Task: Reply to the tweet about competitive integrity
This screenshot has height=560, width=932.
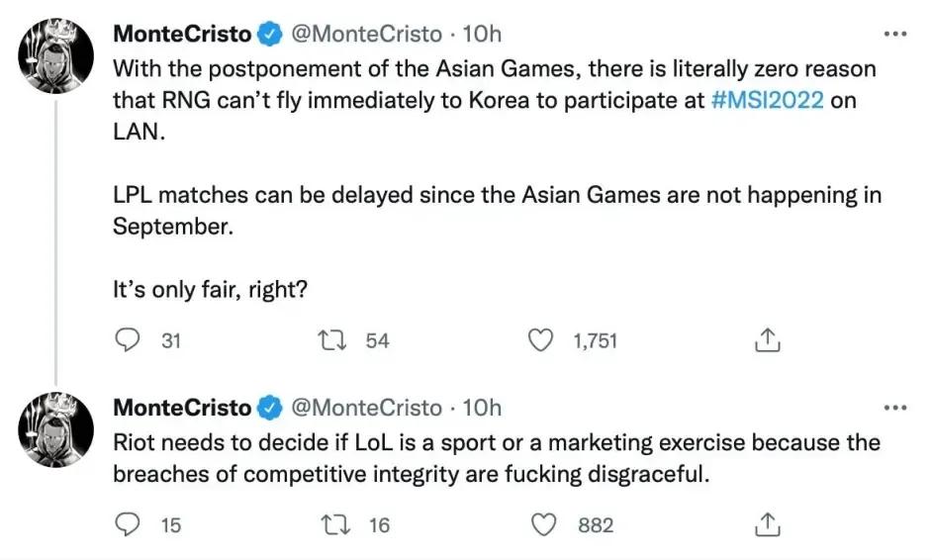Action: 127,525
